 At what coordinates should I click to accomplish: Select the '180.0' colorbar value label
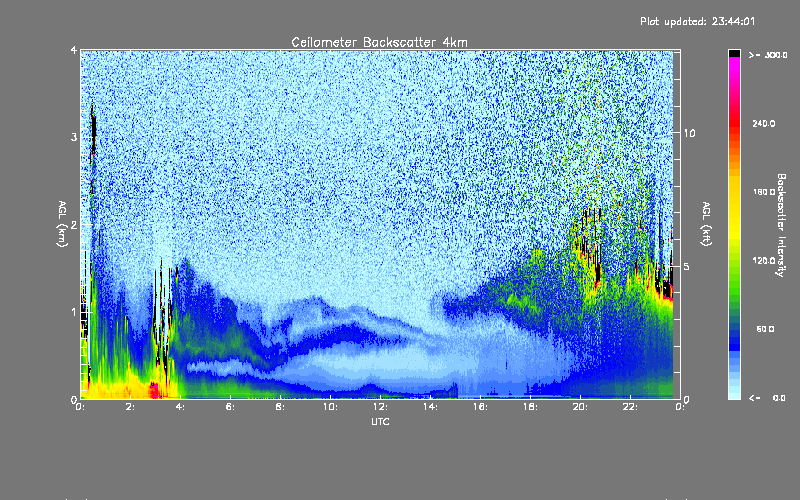[764, 192]
